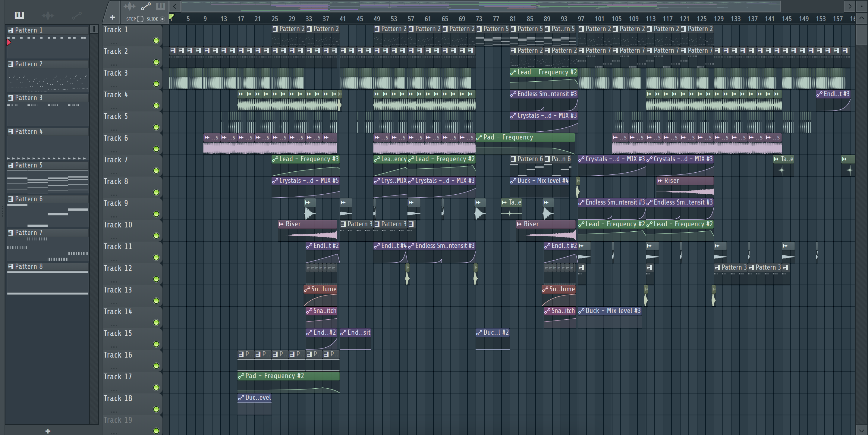Click bar 73 on the timeline ruler
Screen dimensions: 868x435
pyautogui.click(x=479, y=19)
